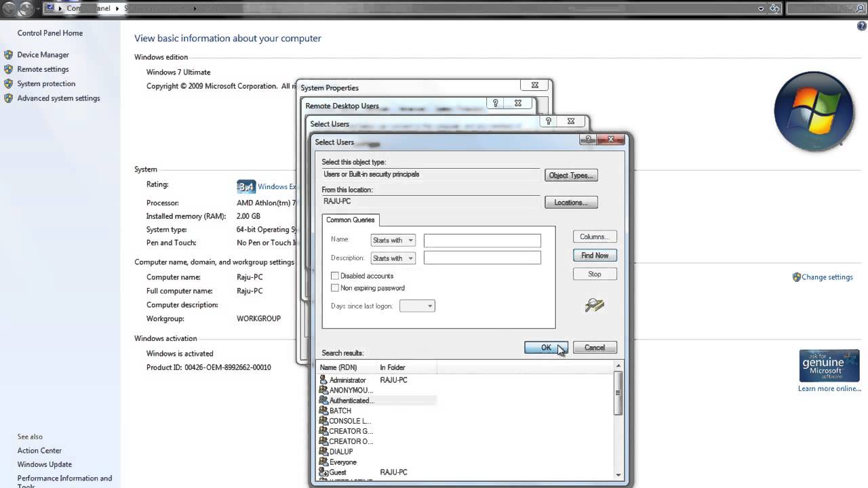Viewport: 868px width, 488px height.
Task: Click the help question mark on front Select Users dialog
Action: pos(588,139)
